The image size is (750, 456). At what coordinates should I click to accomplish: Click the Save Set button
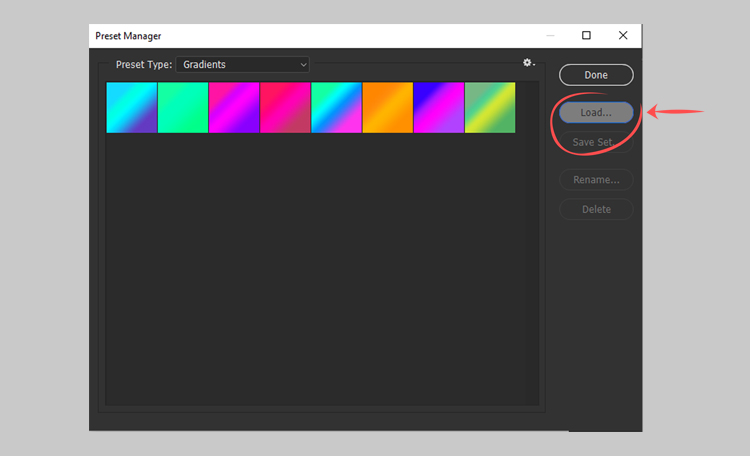(596, 142)
